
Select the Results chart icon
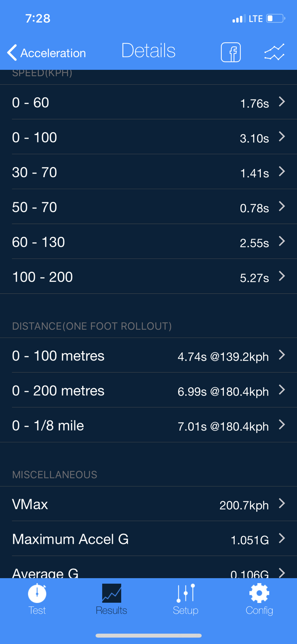point(111,593)
